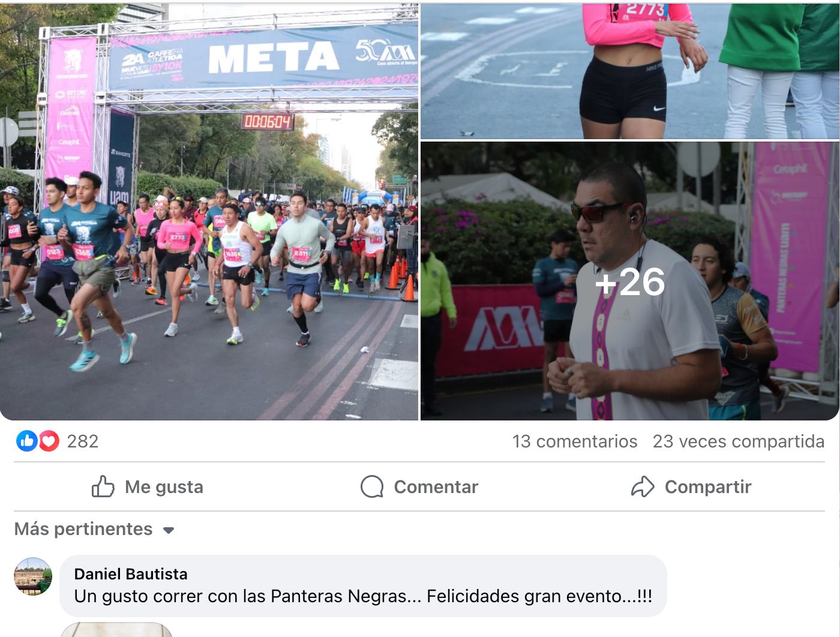Click the Me gusta button text

[164, 487]
